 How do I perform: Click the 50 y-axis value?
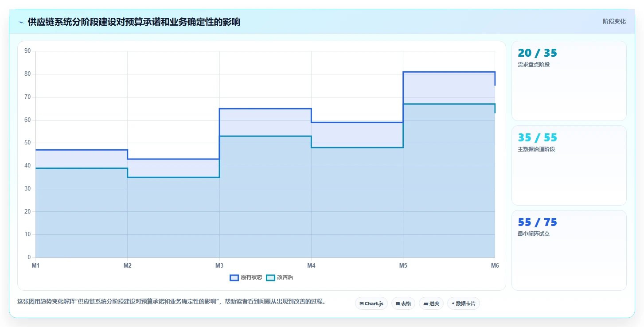point(27,143)
